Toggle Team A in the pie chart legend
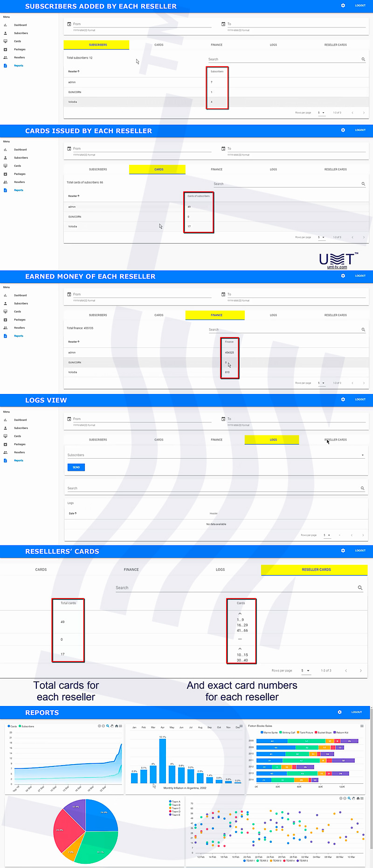Image resolution: width=373 pixels, height=868 pixels. click(175, 802)
